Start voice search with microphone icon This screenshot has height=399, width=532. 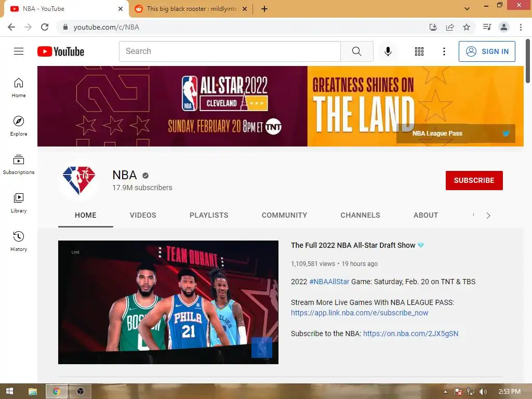pyautogui.click(x=388, y=51)
